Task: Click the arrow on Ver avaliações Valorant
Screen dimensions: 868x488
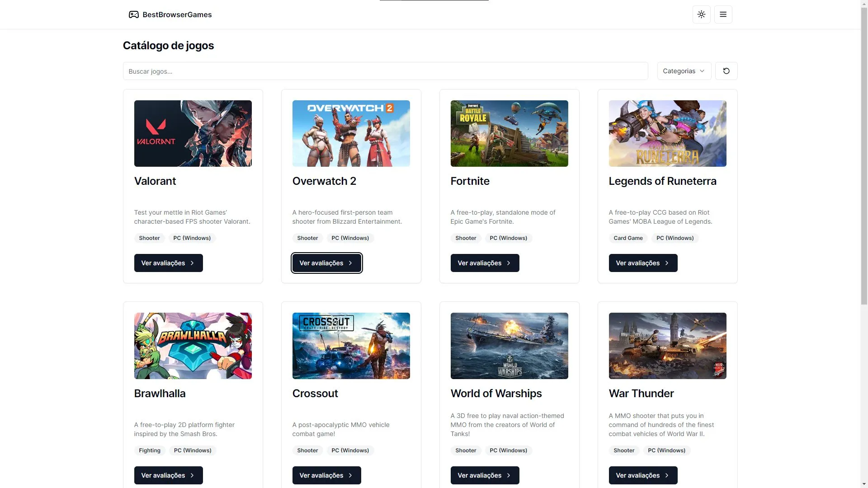Action: pyautogui.click(x=192, y=263)
